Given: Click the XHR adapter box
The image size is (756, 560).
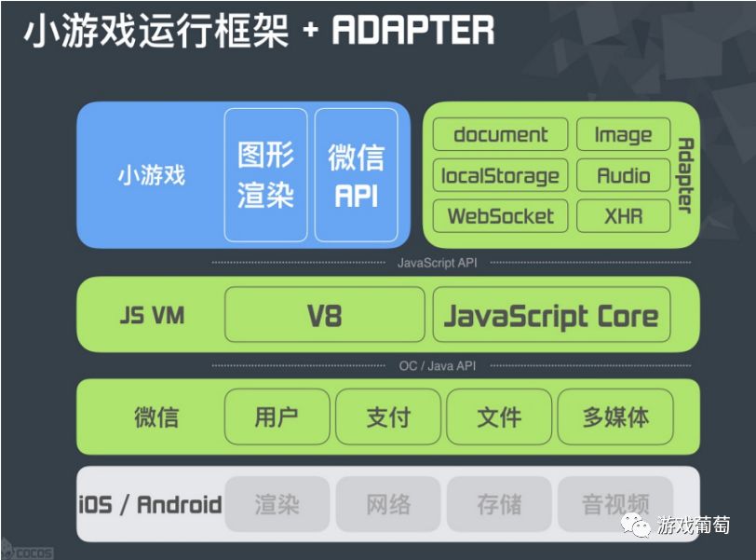Looking at the screenshot, I should coord(624,216).
